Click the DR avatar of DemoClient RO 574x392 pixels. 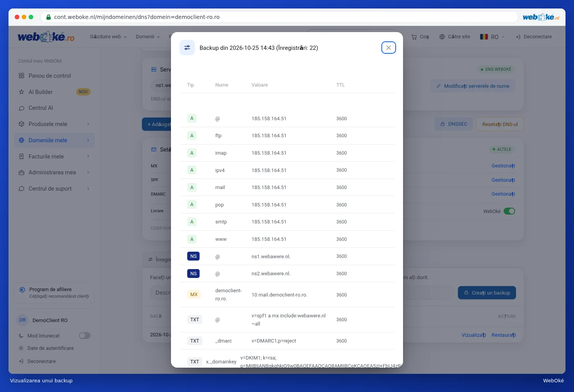coord(22,320)
